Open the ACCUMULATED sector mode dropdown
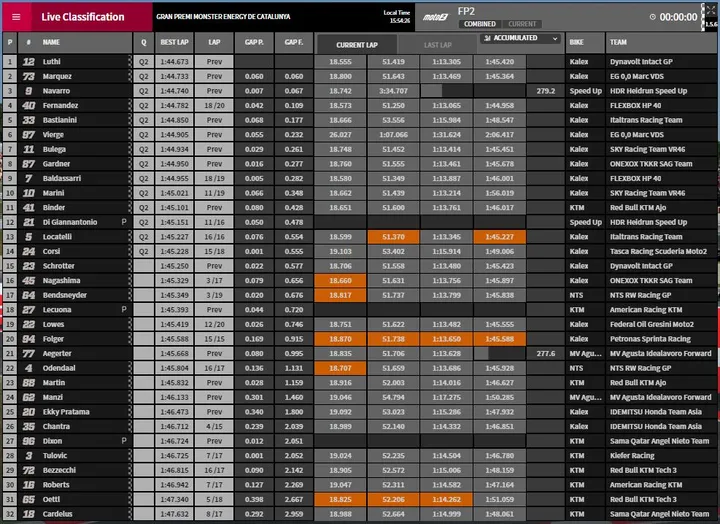The width and height of the screenshot is (720, 524). tap(521, 38)
